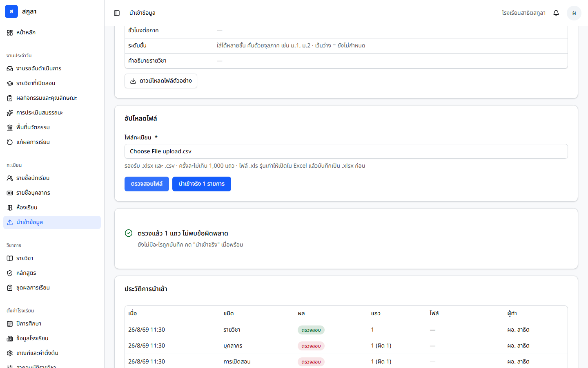Click the ผลกิจกรรมและคุณลักษณะ clipboard icon
Screen dimensions: 588x368
pos(10,98)
